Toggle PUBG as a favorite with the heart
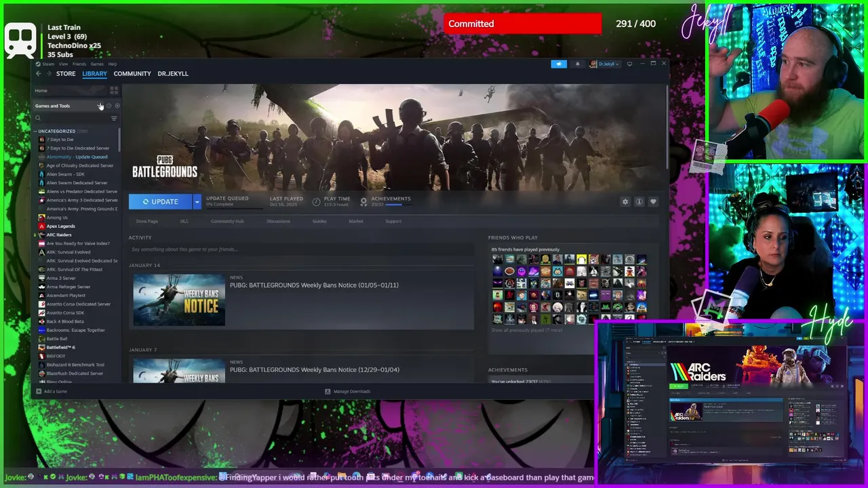This screenshot has height=488, width=868. (x=653, y=201)
